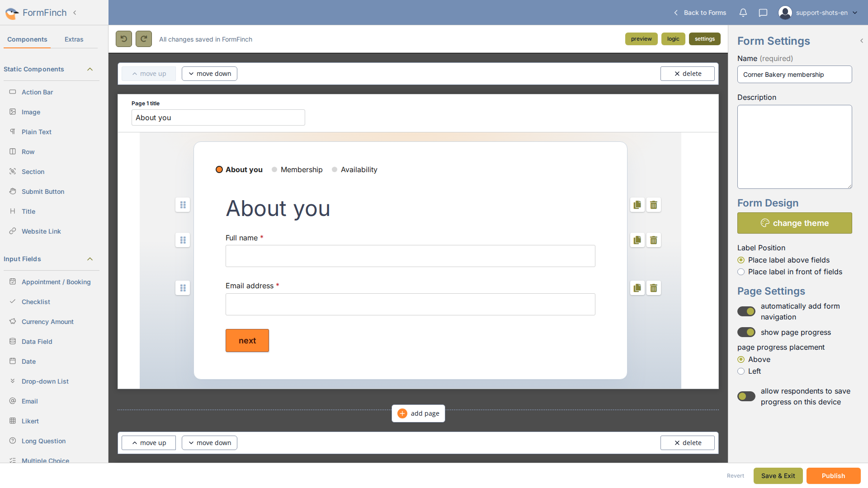Click the Publish button
This screenshot has width=868, height=488.
pos(833,476)
